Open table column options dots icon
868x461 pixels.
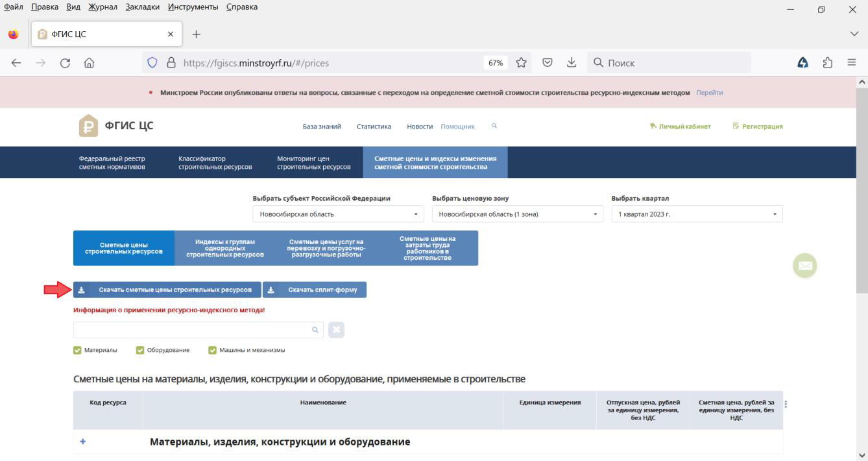point(786,404)
